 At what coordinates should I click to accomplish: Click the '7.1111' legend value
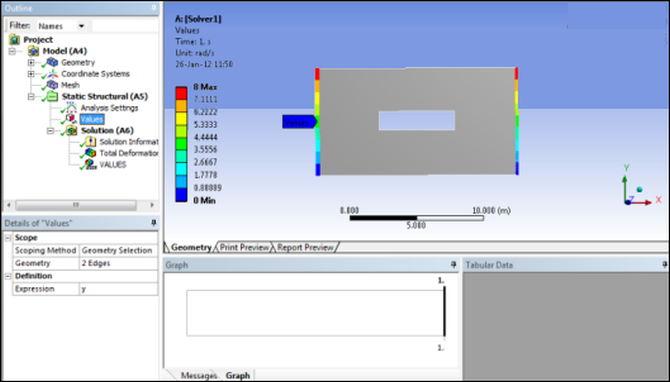click(205, 99)
